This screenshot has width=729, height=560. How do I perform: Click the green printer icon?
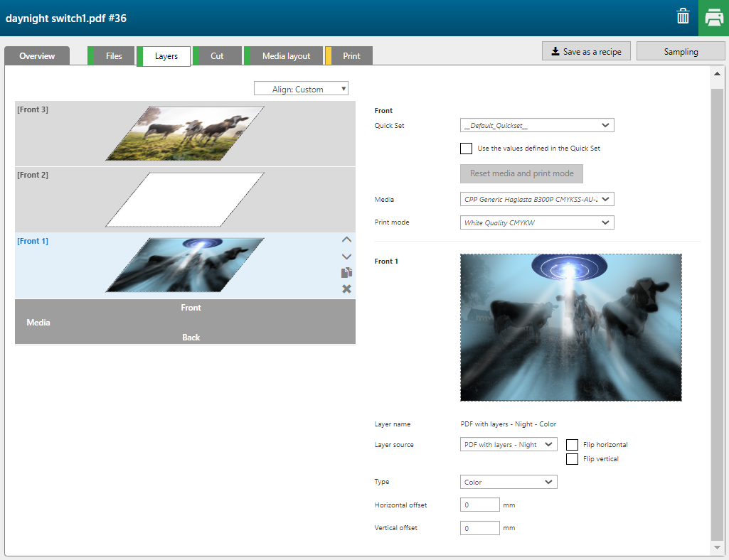713,18
